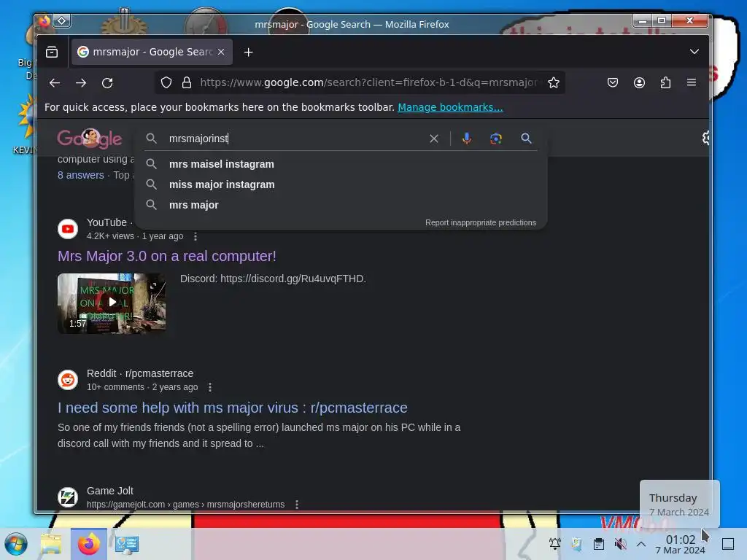Screen dimensions: 747x560
Task: Open the extensions puzzle icon
Action: [x=665, y=83]
